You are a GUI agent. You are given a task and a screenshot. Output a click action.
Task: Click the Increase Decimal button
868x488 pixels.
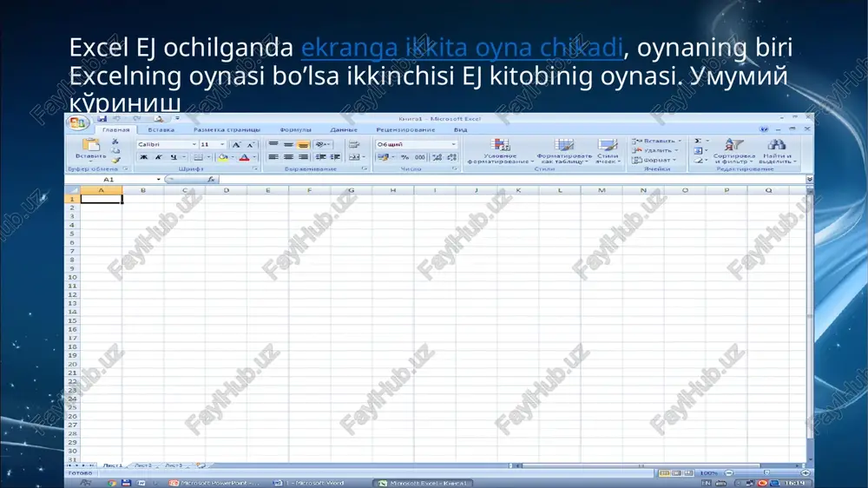point(437,157)
